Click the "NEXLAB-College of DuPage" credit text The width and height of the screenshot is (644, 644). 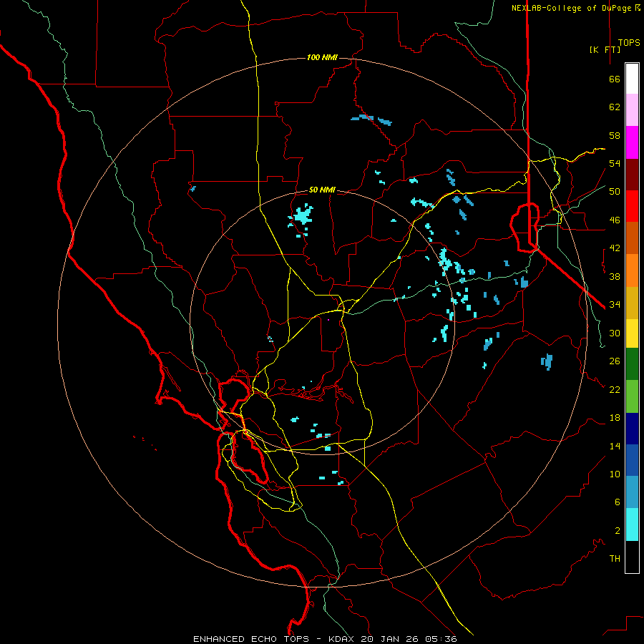(x=572, y=8)
